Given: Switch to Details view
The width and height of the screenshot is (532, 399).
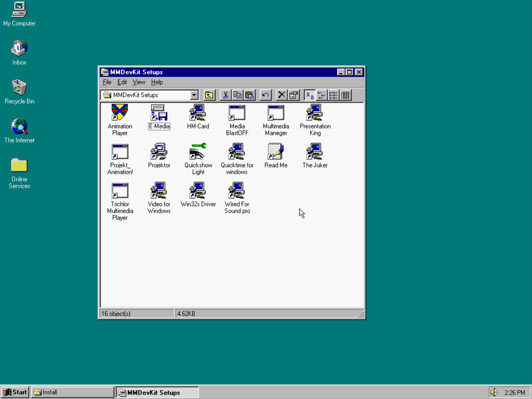Looking at the screenshot, I should pyautogui.click(x=346, y=95).
